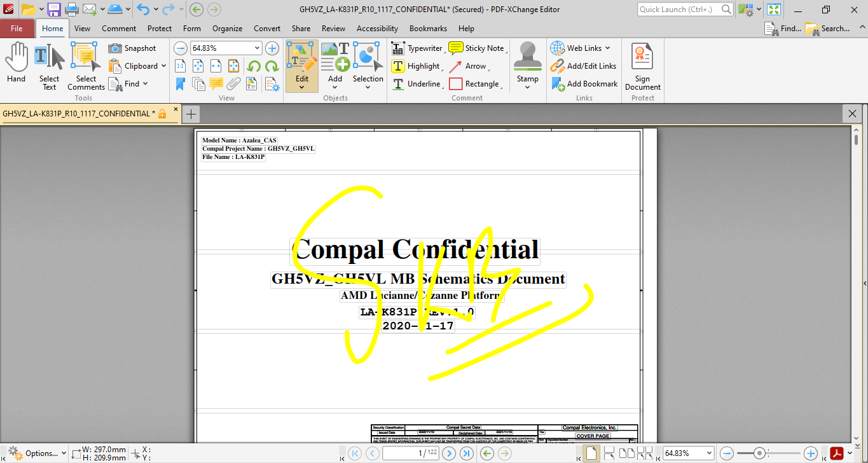Viewport: 868px width, 463px height.
Task: Click the zoom slider handle in status bar
Action: (759, 453)
